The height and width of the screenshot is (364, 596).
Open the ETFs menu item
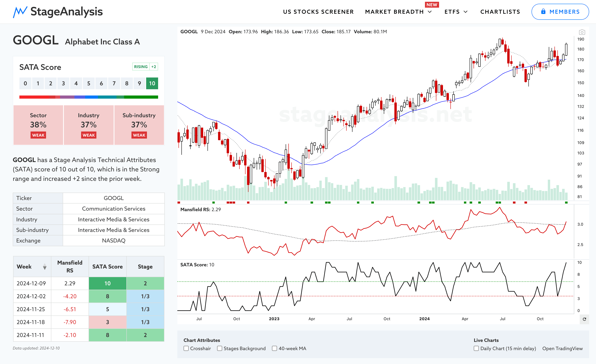point(452,12)
